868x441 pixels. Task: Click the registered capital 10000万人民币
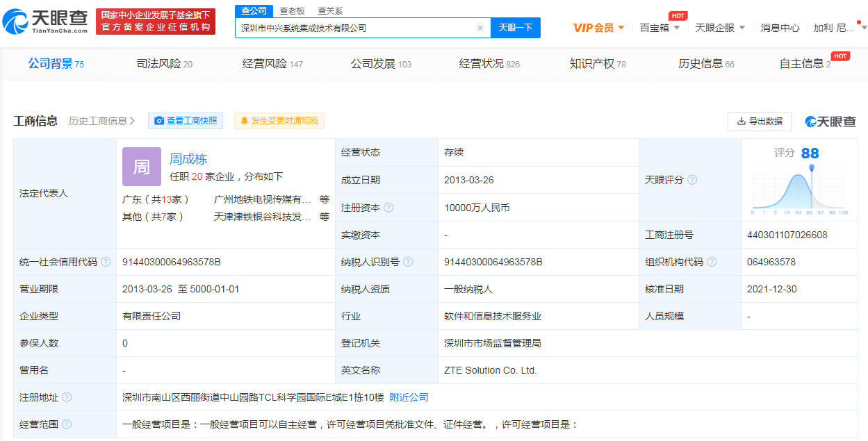(477, 208)
